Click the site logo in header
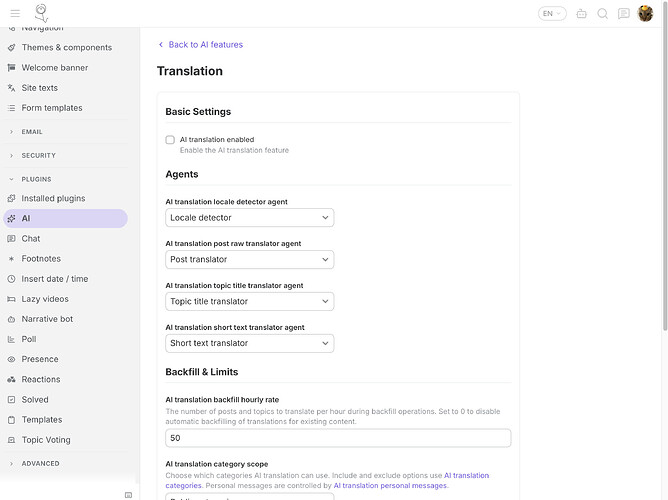Screen dimensions: 668x500 coord(41,13)
